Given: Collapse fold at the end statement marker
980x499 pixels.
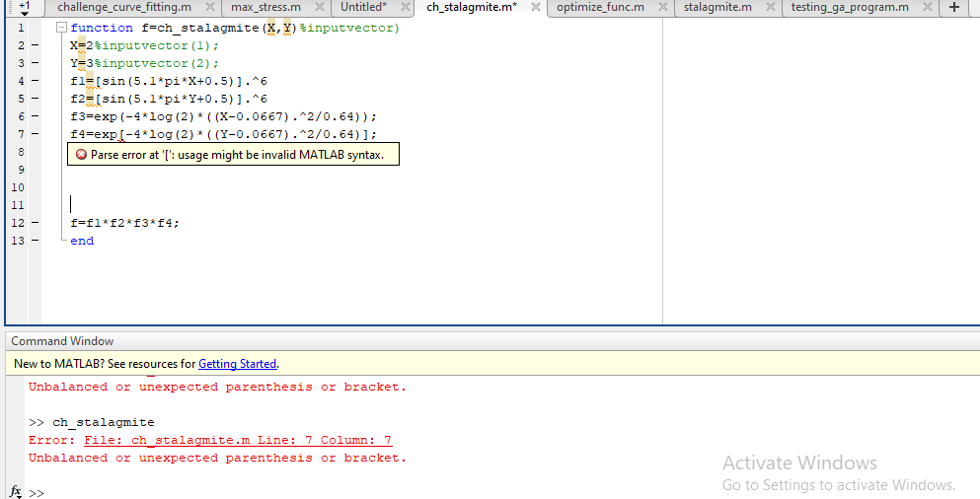Looking at the screenshot, I should tap(63, 241).
